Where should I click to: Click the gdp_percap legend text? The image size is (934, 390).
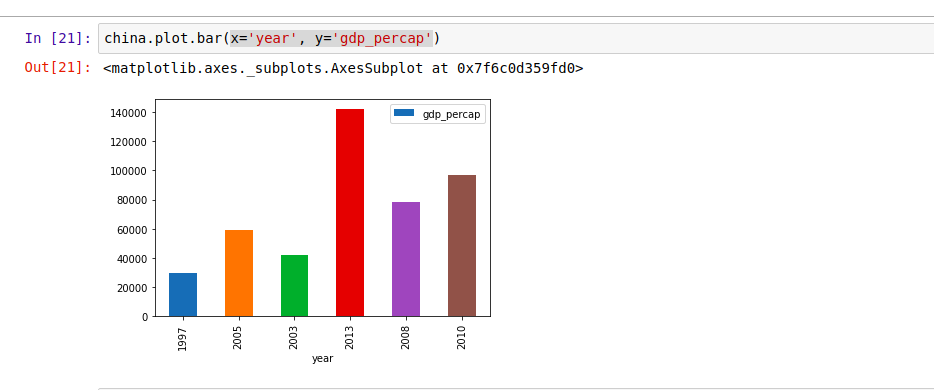click(x=451, y=114)
